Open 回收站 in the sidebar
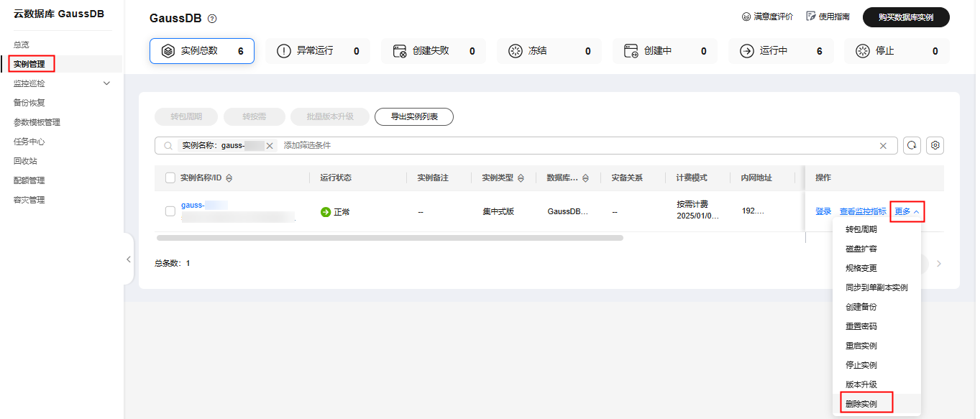980x419 pixels. (25, 161)
